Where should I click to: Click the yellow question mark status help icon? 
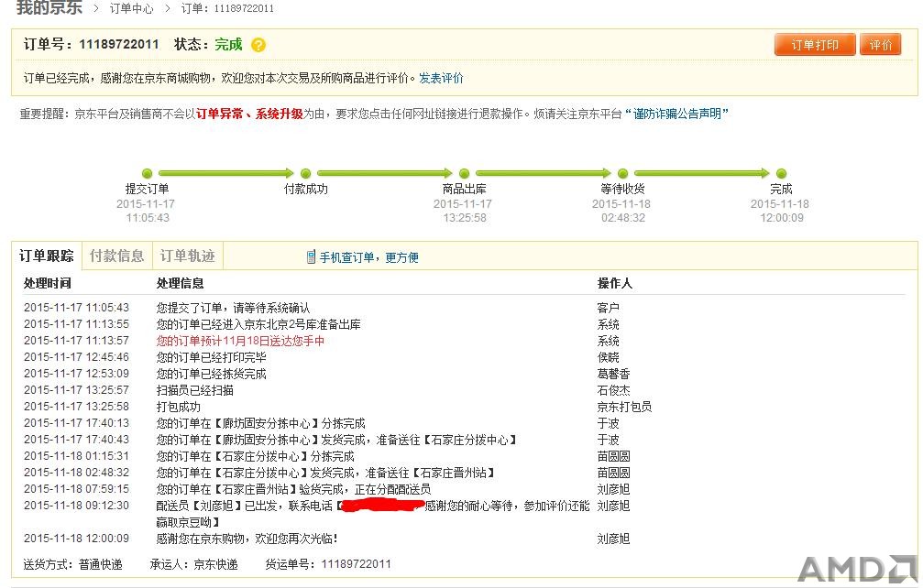(258, 45)
